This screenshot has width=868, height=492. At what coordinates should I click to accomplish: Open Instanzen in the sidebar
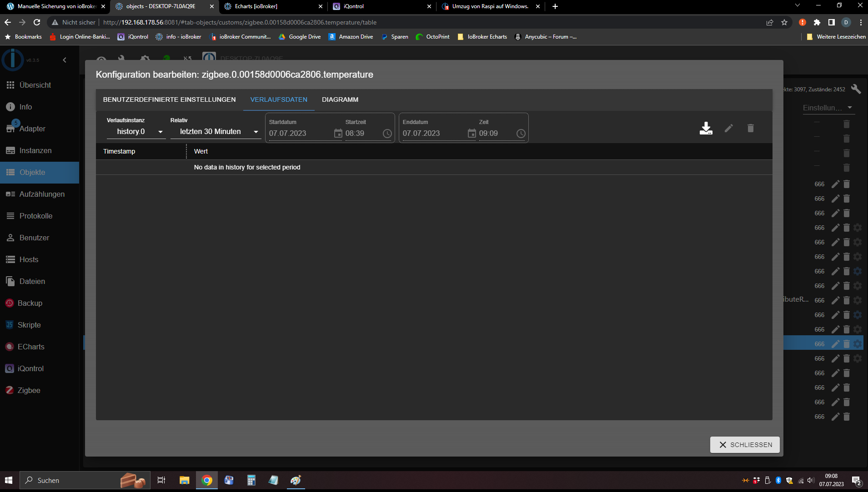point(40,150)
